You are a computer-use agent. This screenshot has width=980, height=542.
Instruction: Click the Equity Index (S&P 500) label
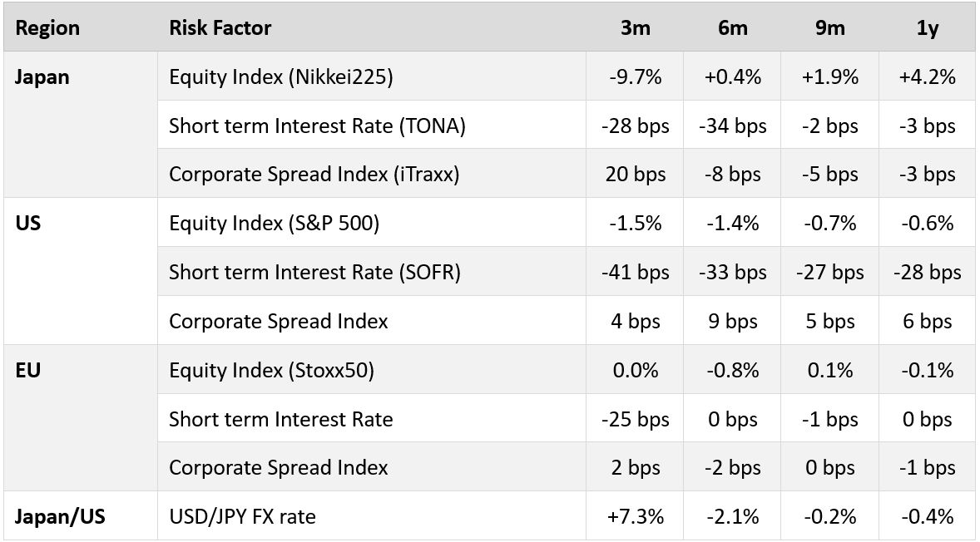274,224
